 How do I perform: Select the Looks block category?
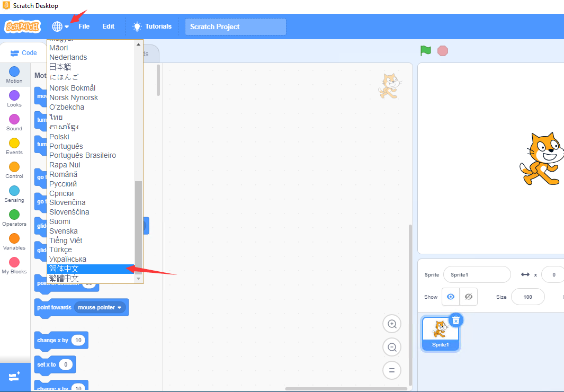click(x=14, y=98)
